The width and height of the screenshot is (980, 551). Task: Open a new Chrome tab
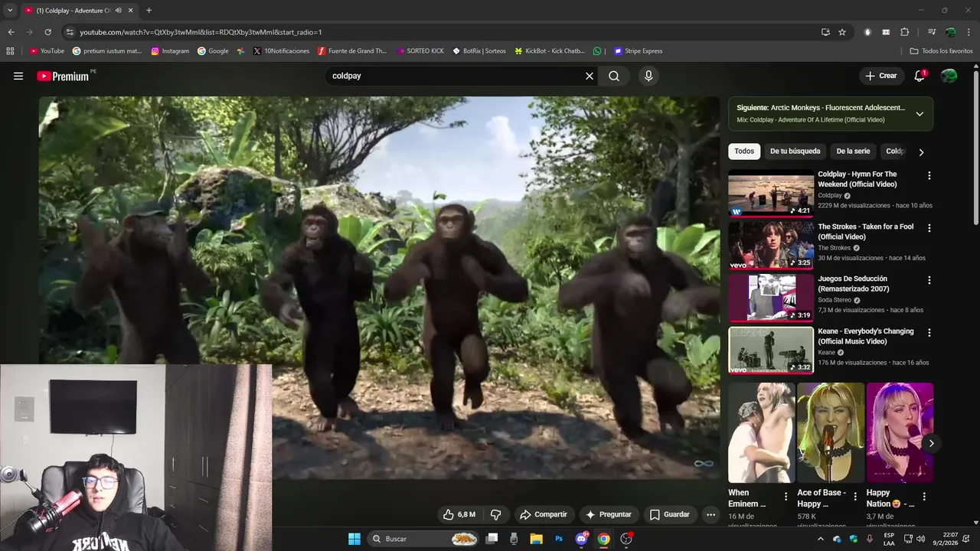(149, 11)
